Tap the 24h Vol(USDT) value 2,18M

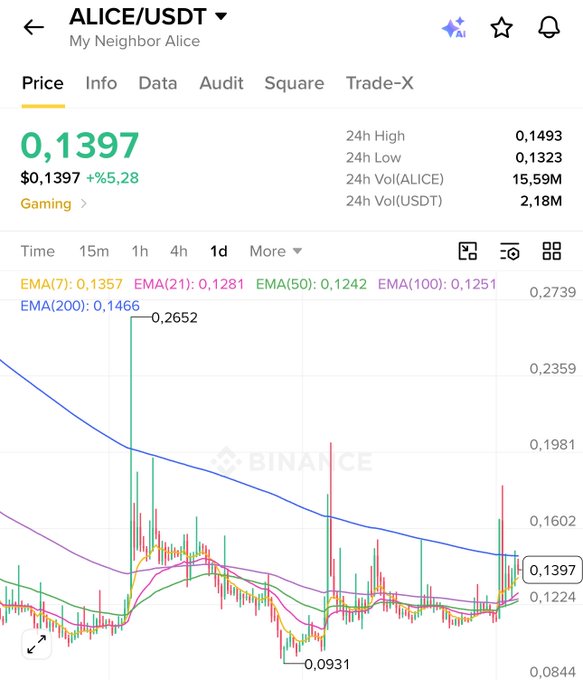coord(541,201)
